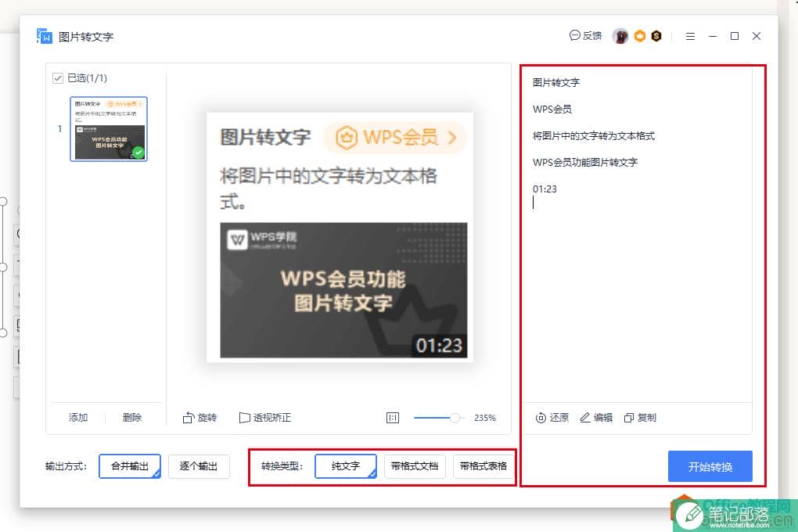This screenshot has width=798, height=532.
Task: Toggle the 已选(1/1) select-all checkbox
Action: tap(58, 78)
